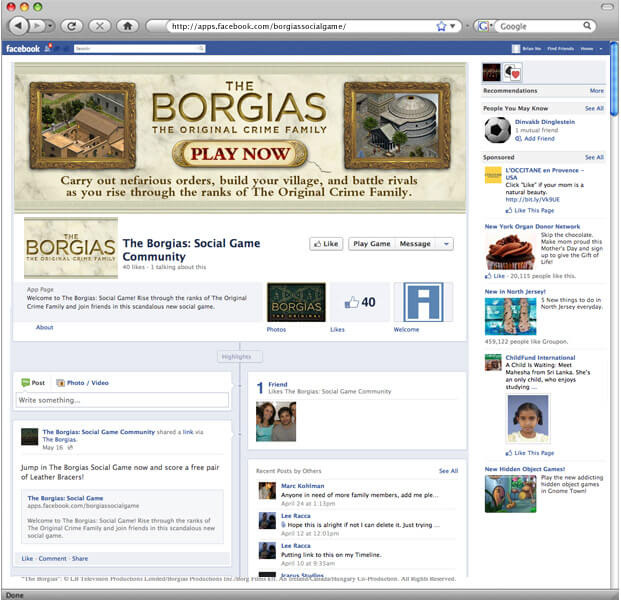Open The Borgias: Social Game shared link
Image resolution: width=621 pixels, height=600 pixels.
click(x=65, y=498)
